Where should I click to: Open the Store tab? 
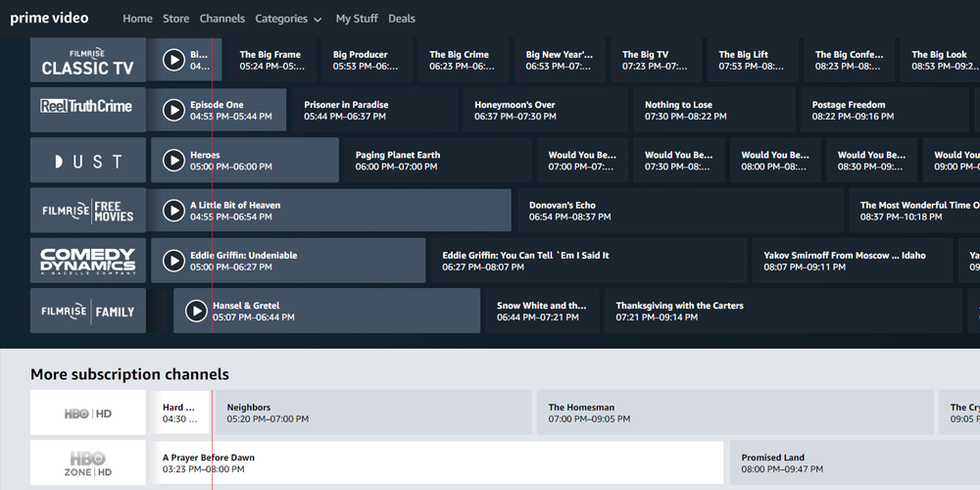pyautogui.click(x=175, y=19)
